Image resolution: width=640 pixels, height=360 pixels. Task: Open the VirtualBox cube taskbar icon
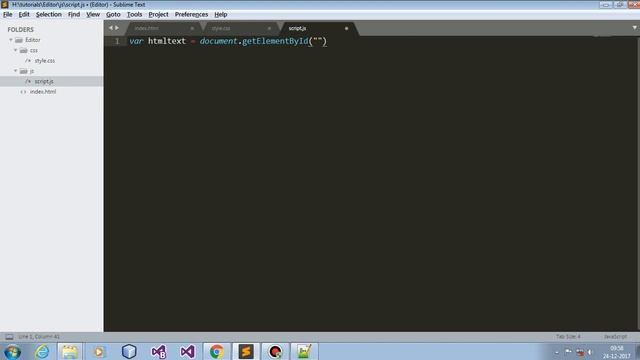129,352
